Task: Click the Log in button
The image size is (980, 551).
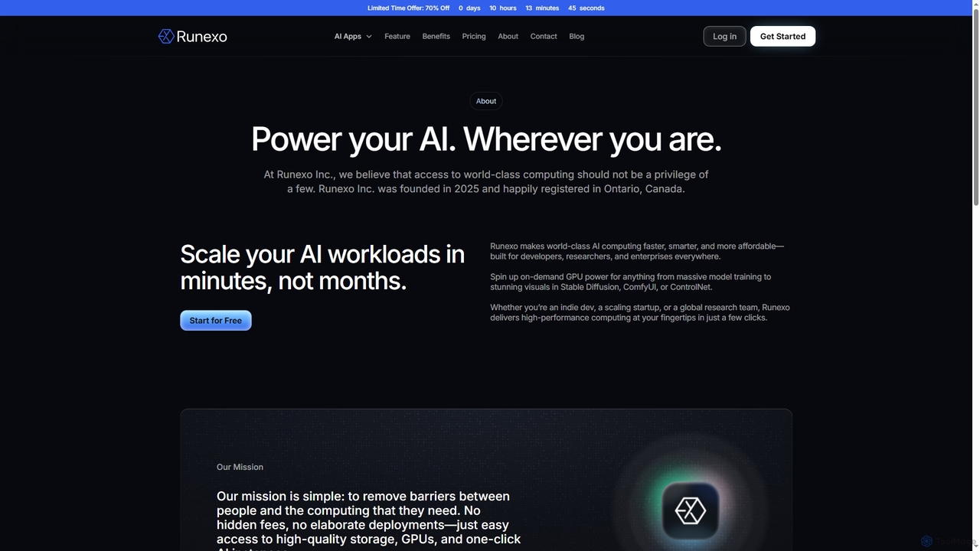Action: (724, 36)
